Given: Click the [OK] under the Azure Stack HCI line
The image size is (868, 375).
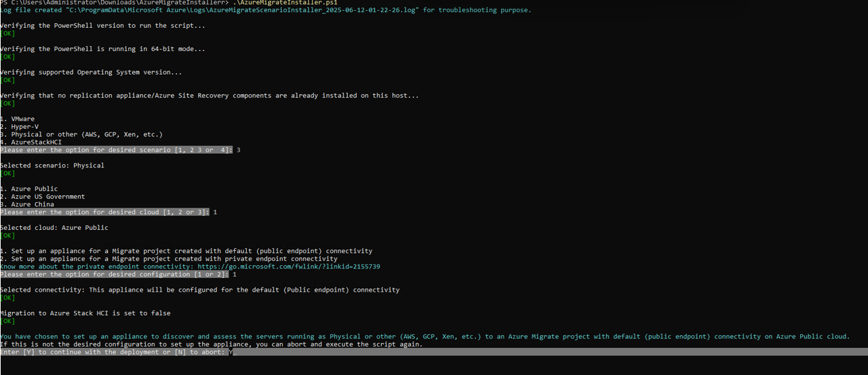Looking at the screenshot, I should (7, 321).
